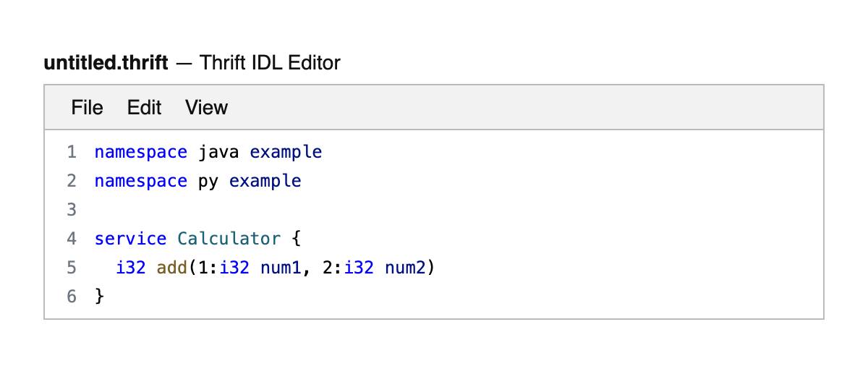868x369 pixels.
Task: Open the View menu
Action: pyautogui.click(x=206, y=108)
